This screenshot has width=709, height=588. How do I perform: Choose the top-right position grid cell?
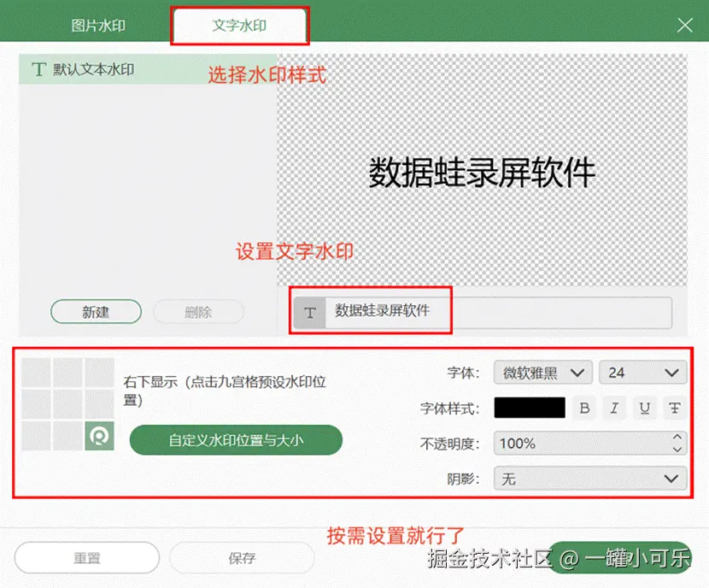point(99,373)
